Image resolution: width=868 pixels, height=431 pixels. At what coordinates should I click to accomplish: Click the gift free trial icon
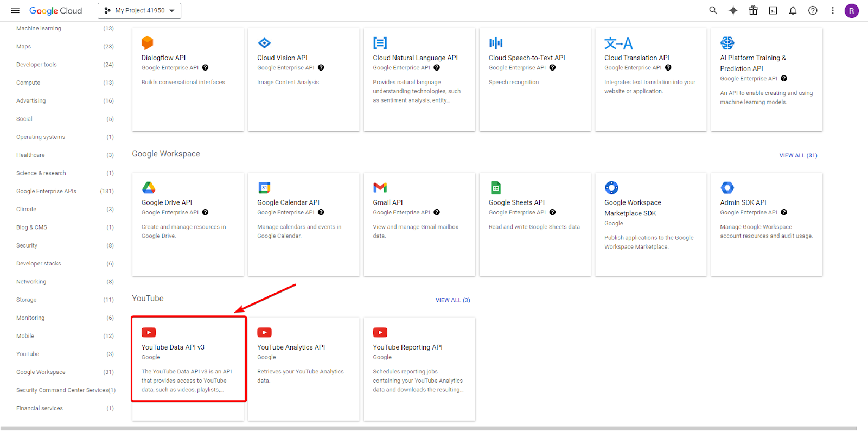pos(753,10)
